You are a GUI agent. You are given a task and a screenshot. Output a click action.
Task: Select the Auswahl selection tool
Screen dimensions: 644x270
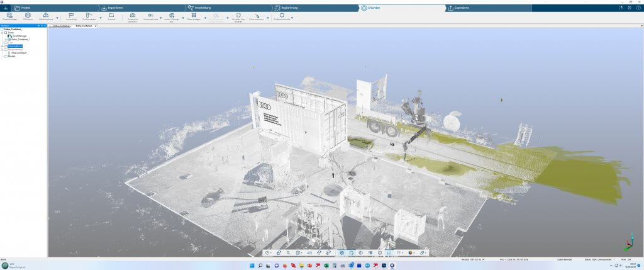click(111, 15)
